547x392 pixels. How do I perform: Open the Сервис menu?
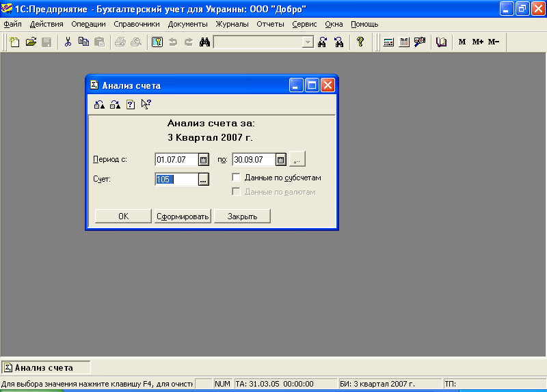coord(304,24)
